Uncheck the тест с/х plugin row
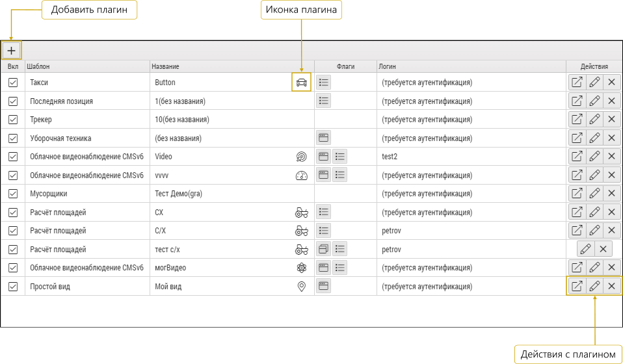Image resolution: width=623 pixels, height=364 pixels. click(13, 250)
